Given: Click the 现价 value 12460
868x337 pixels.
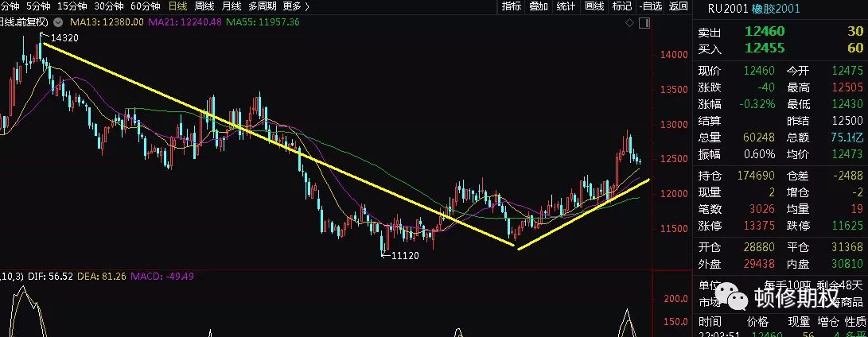Looking at the screenshot, I should pos(760,71).
